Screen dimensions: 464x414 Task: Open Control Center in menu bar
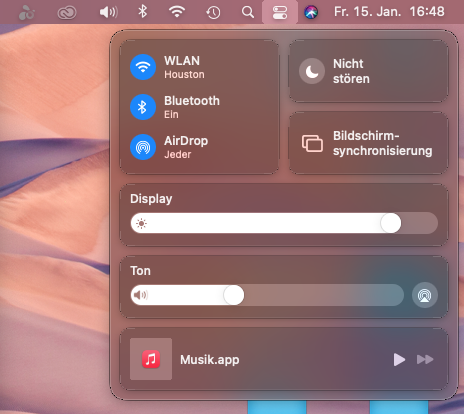tap(280, 12)
